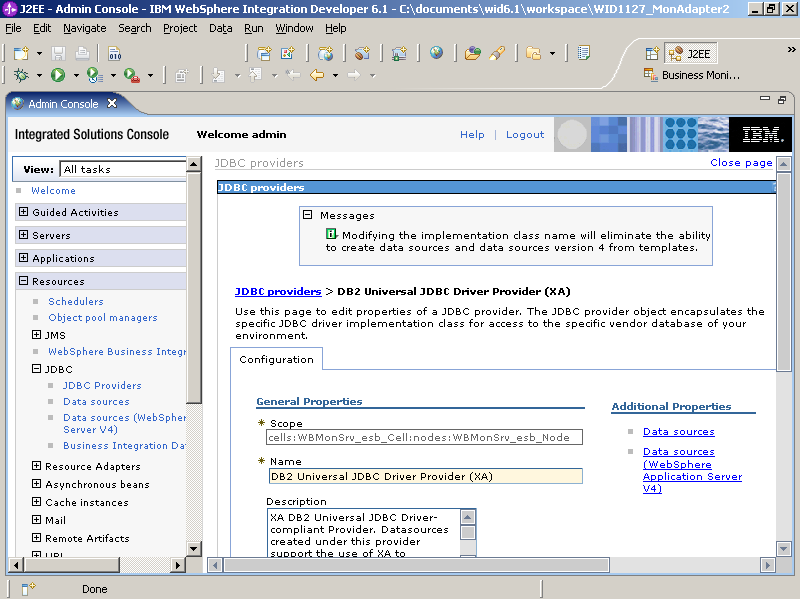Click the new window-stack wizard icon
Viewport: 800px width, 600px height.
pos(264,53)
